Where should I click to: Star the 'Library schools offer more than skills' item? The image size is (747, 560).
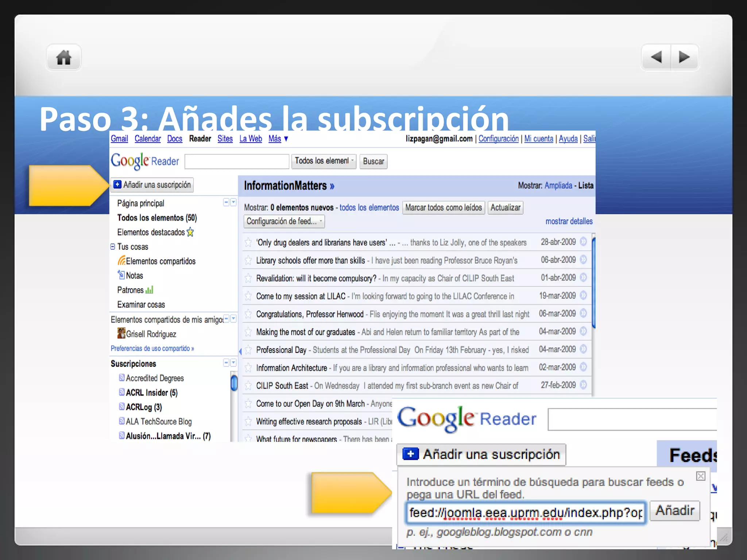pos(248,260)
